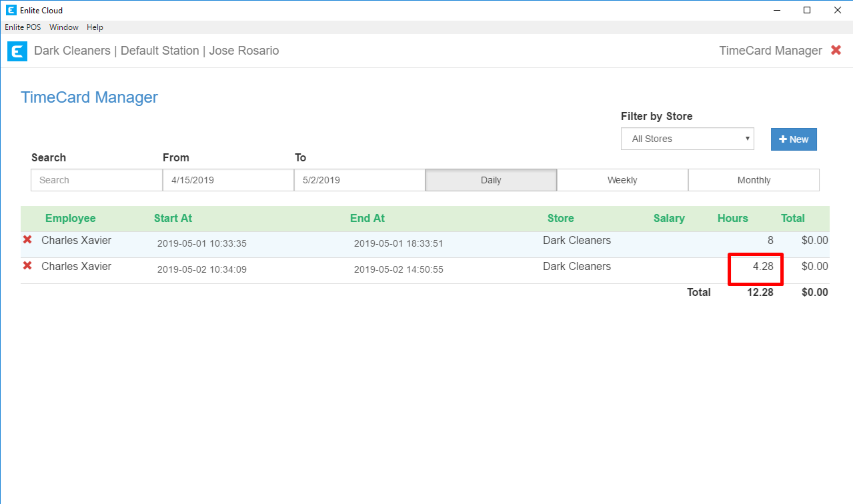Click Charles Xavier in the 2019-05-01 row

click(77, 240)
